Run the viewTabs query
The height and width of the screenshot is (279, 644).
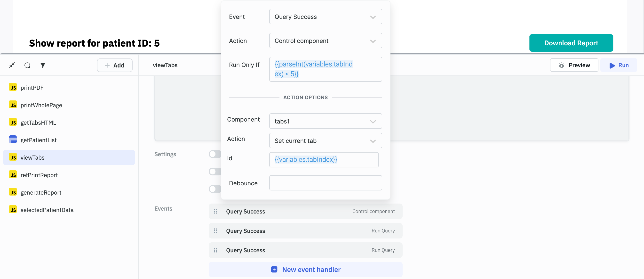click(x=619, y=65)
